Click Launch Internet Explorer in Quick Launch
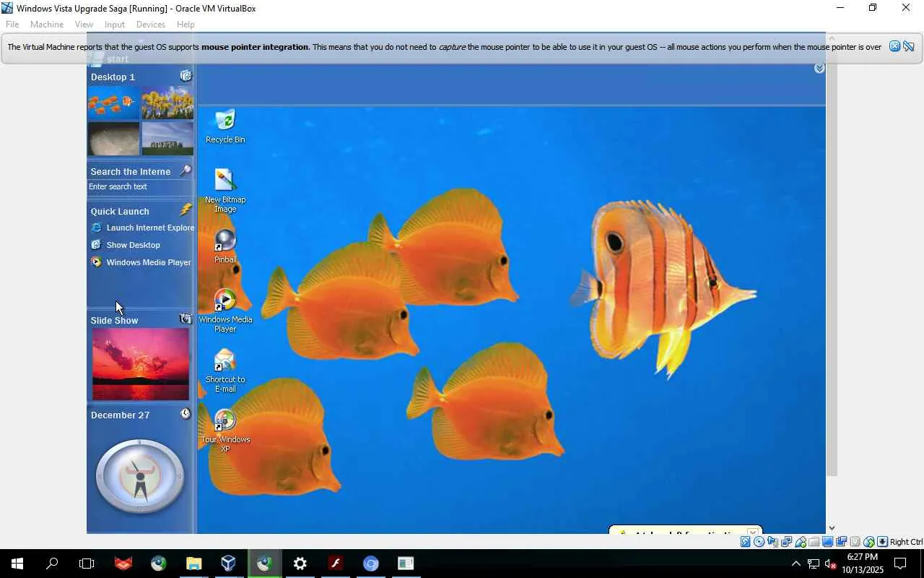This screenshot has height=578, width=924. click(x=142, y=228)
